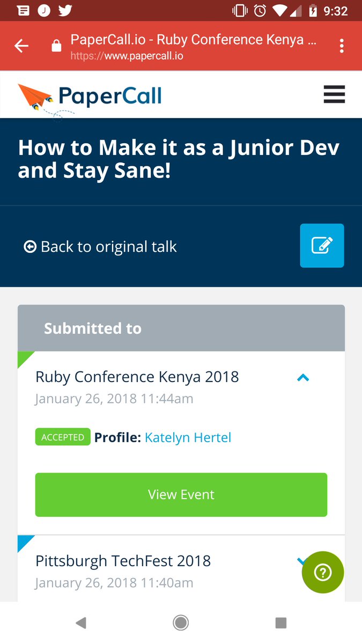Tap the browser back arrow

pyautogui.click(x=21, y=46)
